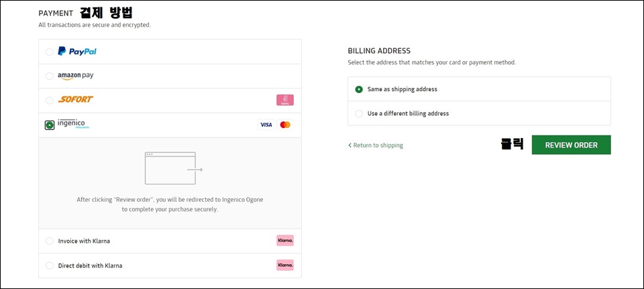Click the SOFORT logo
Viewport: 644px width, 289px height.
coord(76,99)
